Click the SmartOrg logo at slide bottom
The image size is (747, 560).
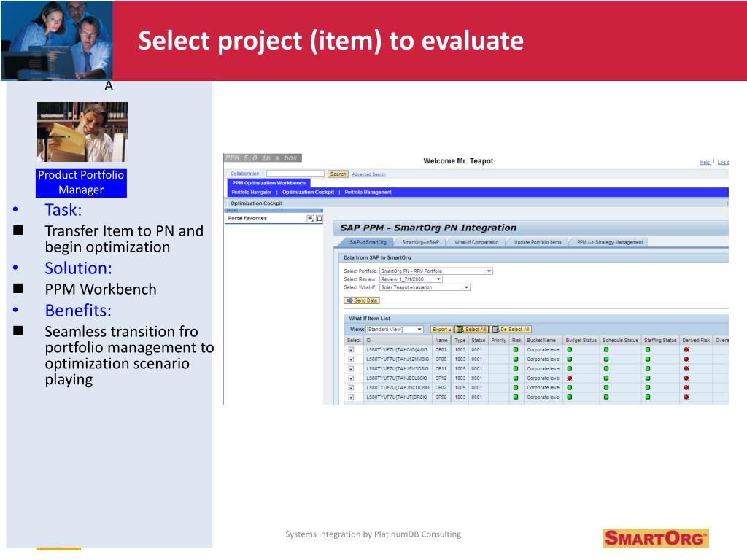656,539
